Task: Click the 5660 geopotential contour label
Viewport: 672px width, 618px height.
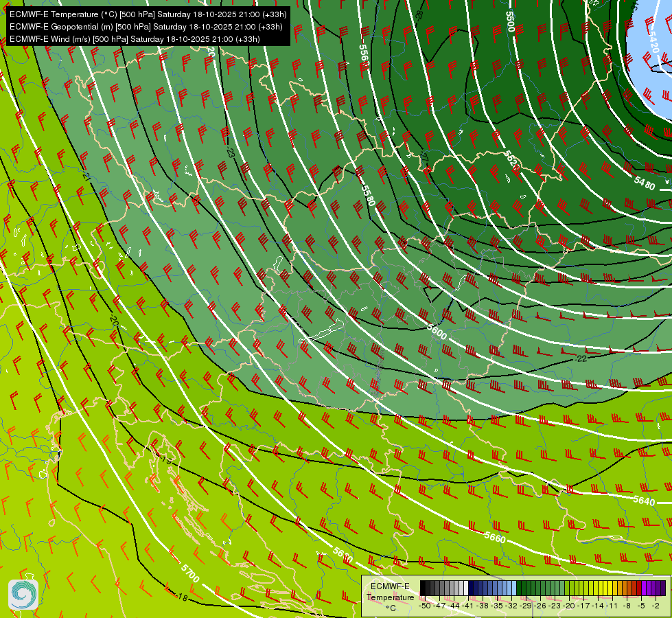Action: click(x=495, y=537)
